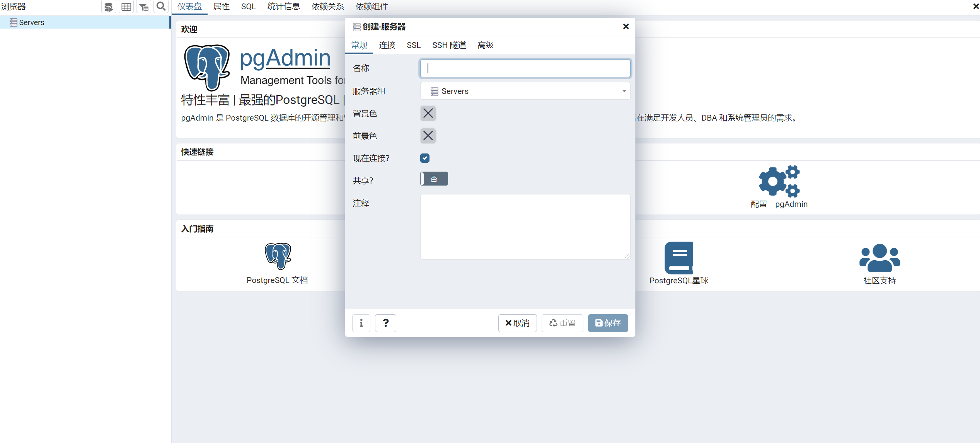Clear the 前景色 color swatch

click(x=428, y=136)
